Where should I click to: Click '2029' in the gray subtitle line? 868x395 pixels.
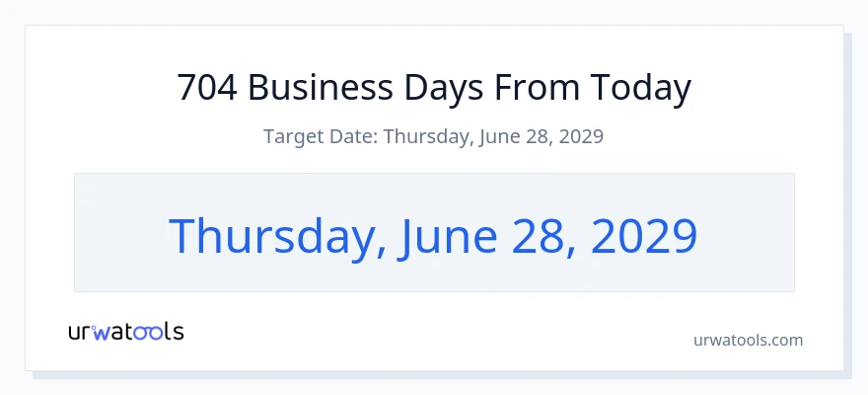(581, 135)
